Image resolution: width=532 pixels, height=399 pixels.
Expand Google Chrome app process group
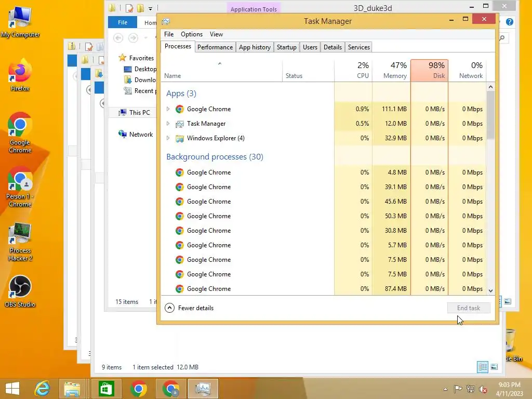coord(168,109)
